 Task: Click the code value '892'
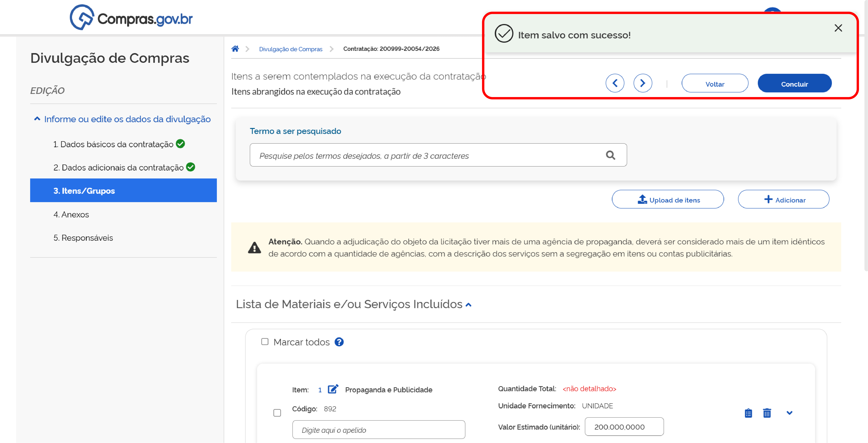(329, 409)
